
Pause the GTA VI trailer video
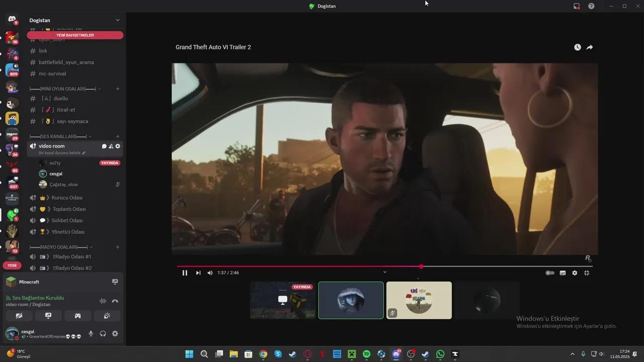click(185, 273)
